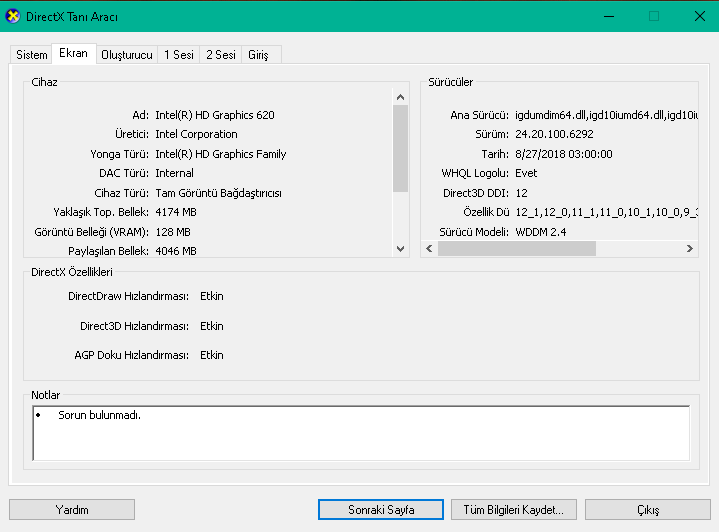
Task: Click Sürücüler scroll left arrow
Action: [429, 249]
